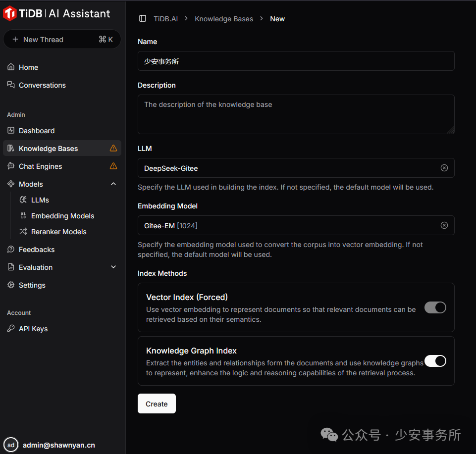
Task: Click the LLMs brain icon
Action: [23, 200]
